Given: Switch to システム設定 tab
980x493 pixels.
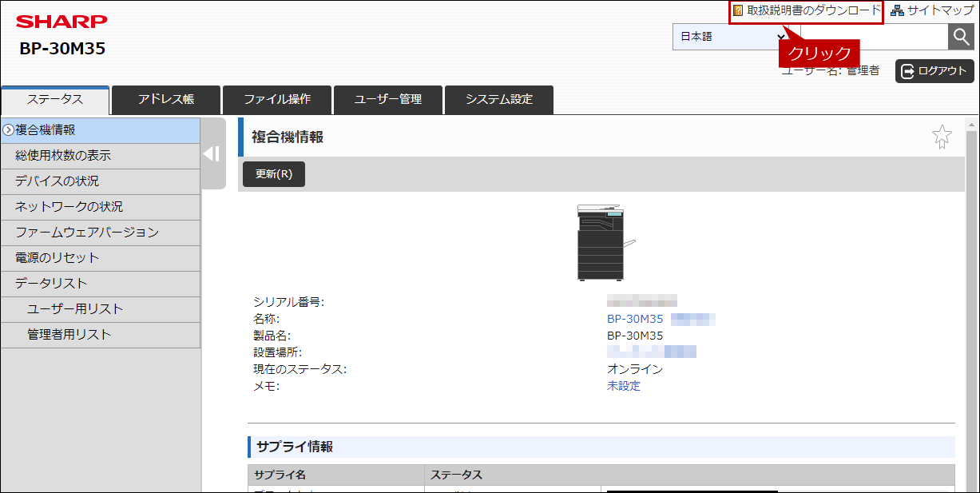Looking at the screenshot, I should 498,100.
